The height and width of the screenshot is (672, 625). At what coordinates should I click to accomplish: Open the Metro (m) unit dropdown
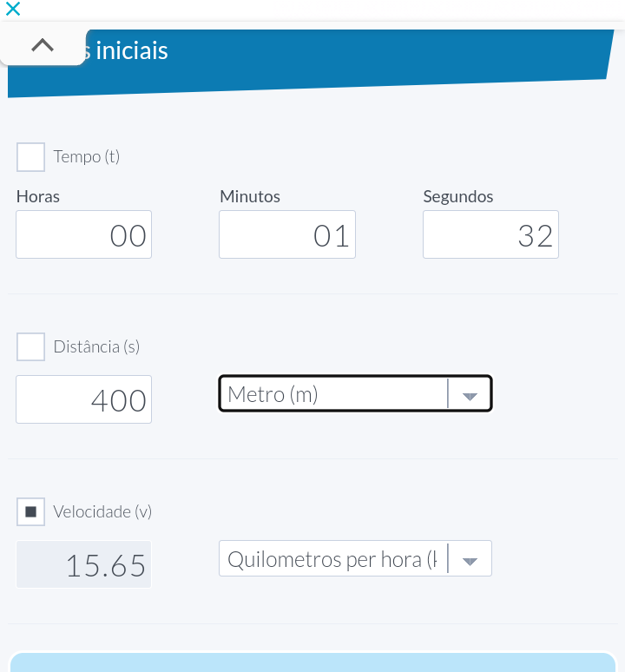point(334,394)
